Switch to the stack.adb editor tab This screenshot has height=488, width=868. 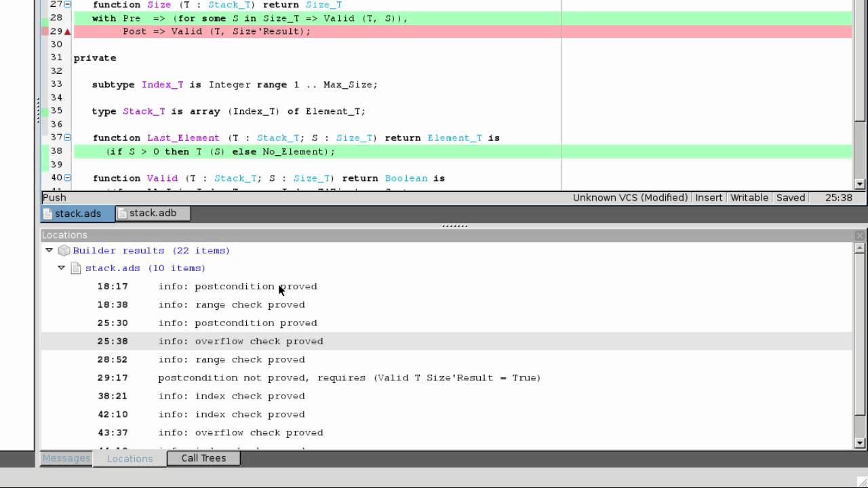(x=153, y=213)
